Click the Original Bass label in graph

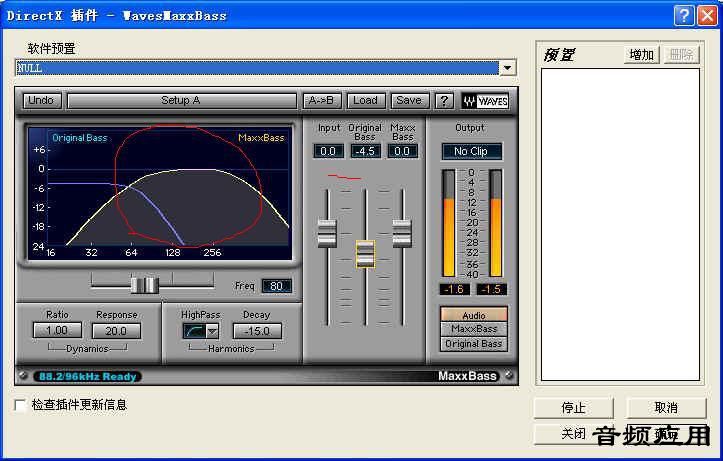click(80, 138)
